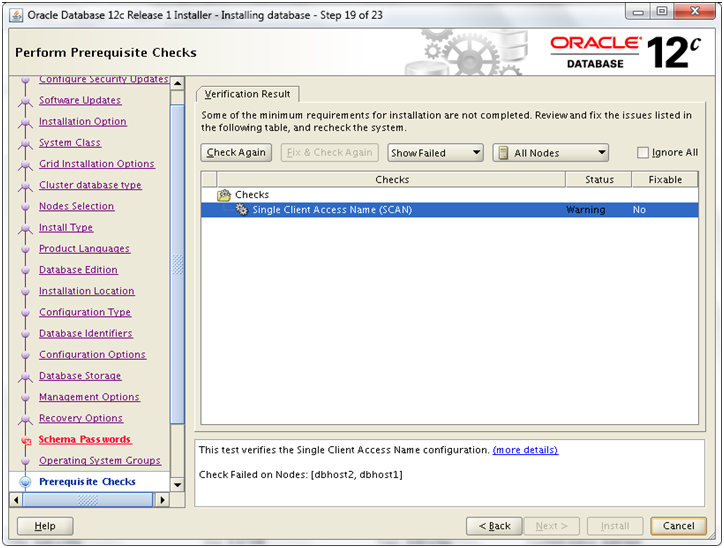Click the step list scroll up arrow

(x=177, y=84)
